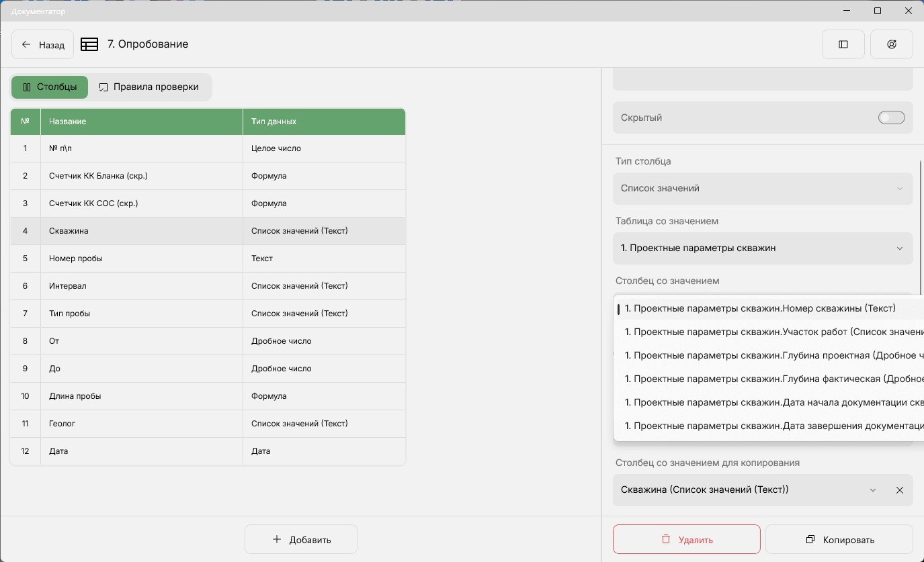Select option Участок работ in list
The height and width of the screenshot is (562, 924).
click(769, 332)
